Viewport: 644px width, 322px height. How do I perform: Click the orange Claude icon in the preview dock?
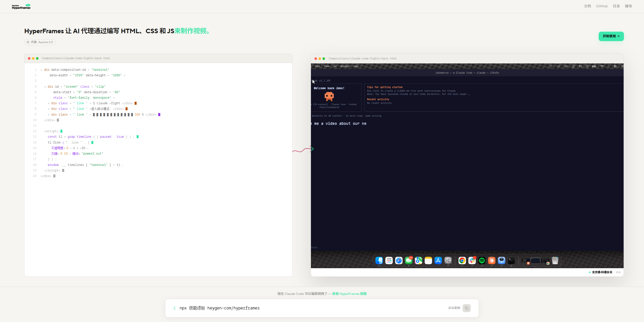point(492,261)
